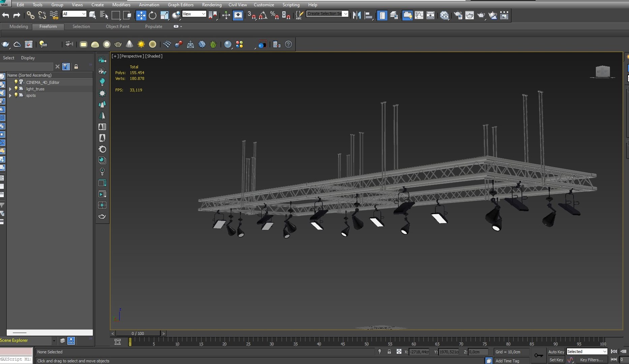The height and width of the screenshot is (364, 629).
Task: Toggle the selection lock icon in status bar
Action: (x=389, y=352)
